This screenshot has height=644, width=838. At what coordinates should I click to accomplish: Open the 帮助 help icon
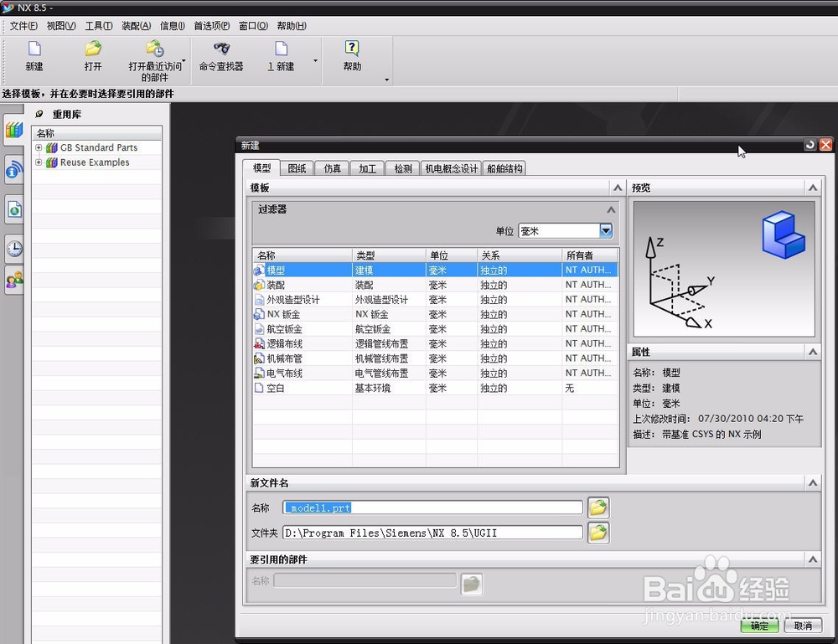pyautogui.click(x=352, y=49)
